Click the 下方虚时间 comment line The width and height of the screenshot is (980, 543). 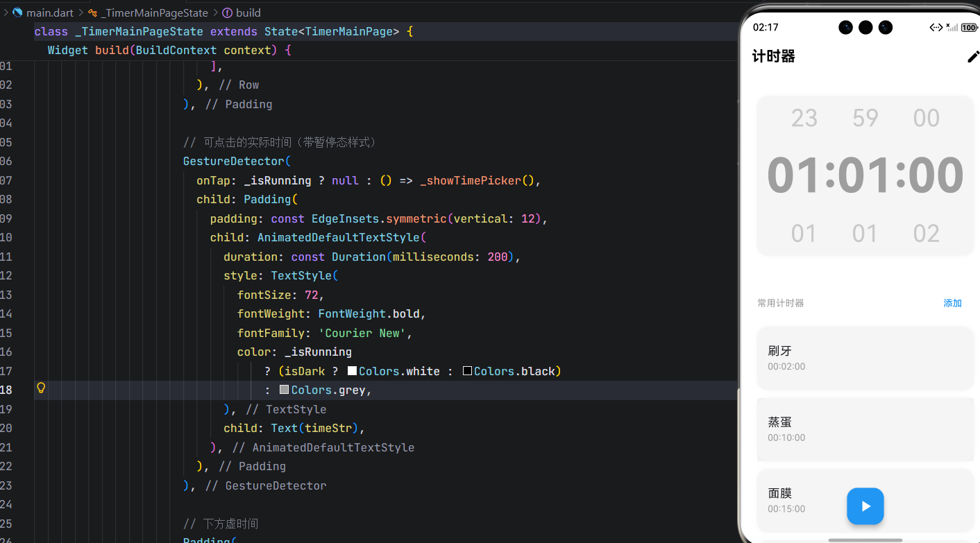tap(221, 524)
